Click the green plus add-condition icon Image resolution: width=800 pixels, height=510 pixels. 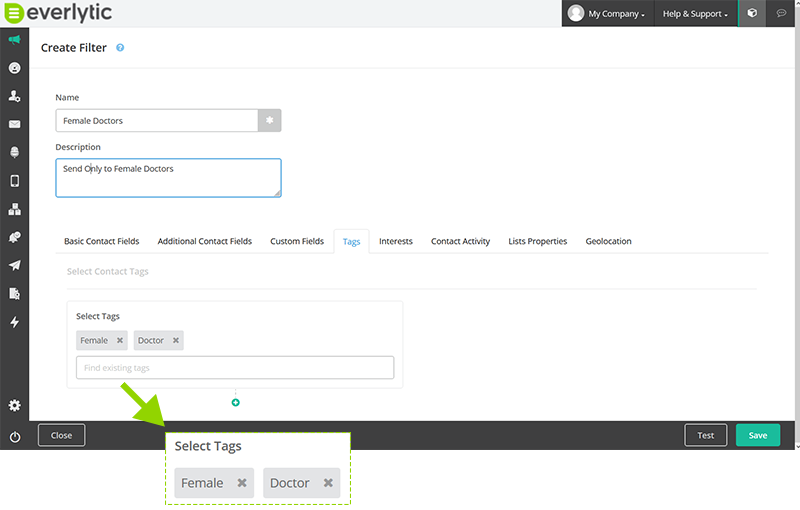[235, 402]
